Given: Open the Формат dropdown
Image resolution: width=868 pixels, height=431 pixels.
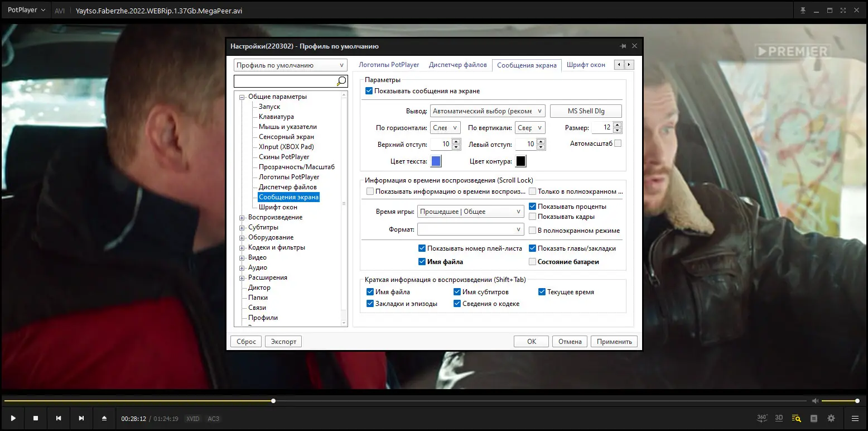Looking at the screenshot, I should (x=470, y=229).
